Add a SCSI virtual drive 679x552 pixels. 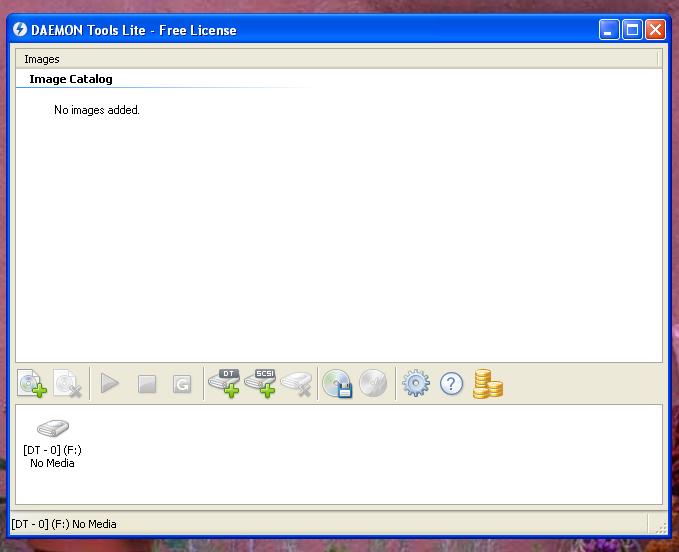tap(260, 383)
